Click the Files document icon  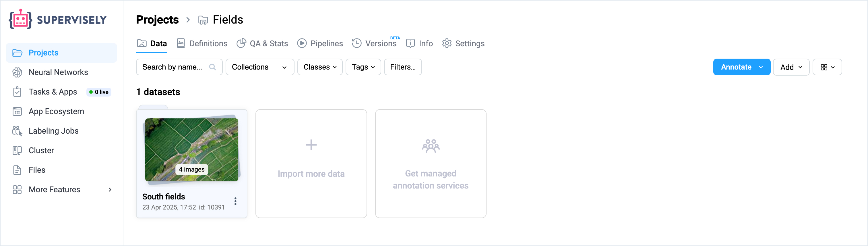(17, 170)
